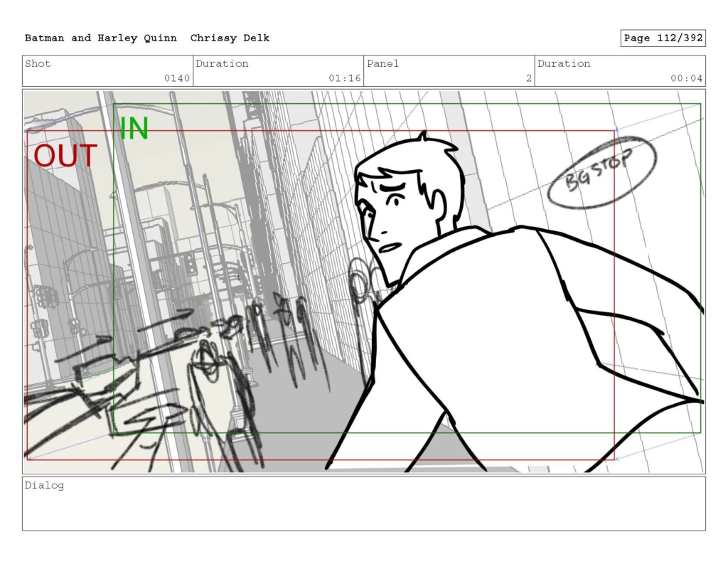Click the 'Chrissy Delk' name text
728x564 pixels.
click(x=230, y=38)
